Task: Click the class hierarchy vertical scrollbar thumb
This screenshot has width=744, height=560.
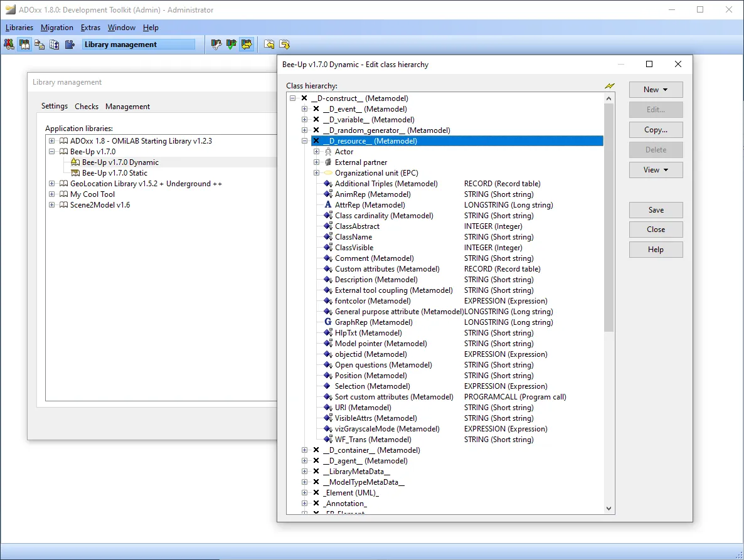Action: (608, 218)
